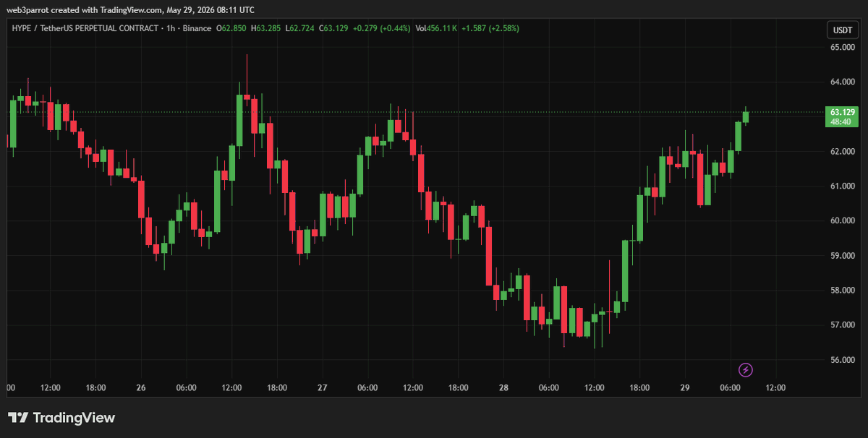The height and width of the screenshot is (438, 868).
Task: Click the purple lightning bolt event icon
Action: pos(746,370)
